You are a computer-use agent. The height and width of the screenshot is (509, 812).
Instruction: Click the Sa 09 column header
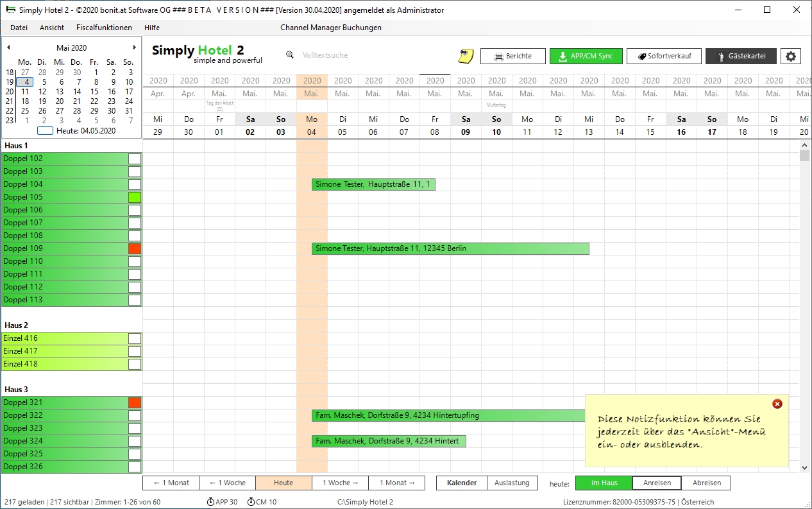pyautogui.click(x=466, y=125)
